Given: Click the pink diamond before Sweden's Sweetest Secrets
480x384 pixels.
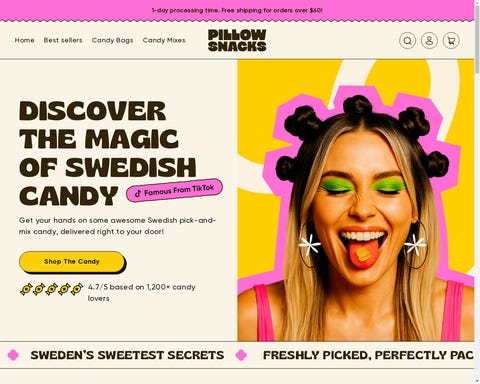Looking at the screenshot, I should click(13, 355).
